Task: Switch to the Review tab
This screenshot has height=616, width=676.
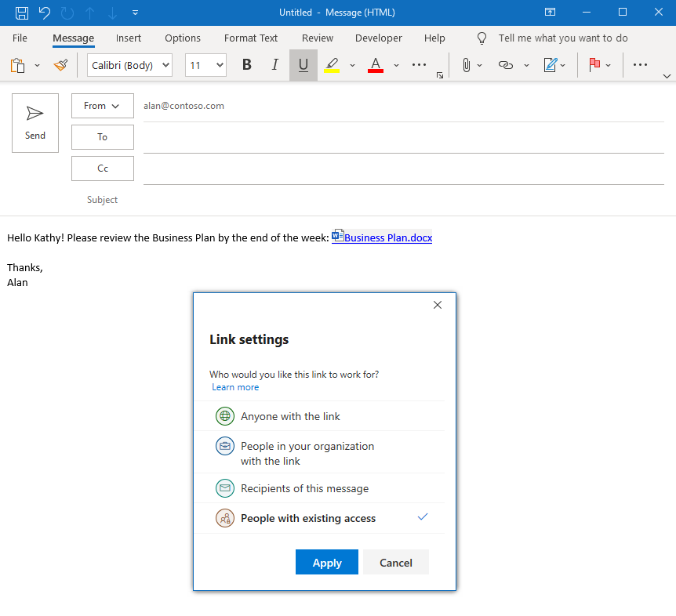Action: [318, 38]
